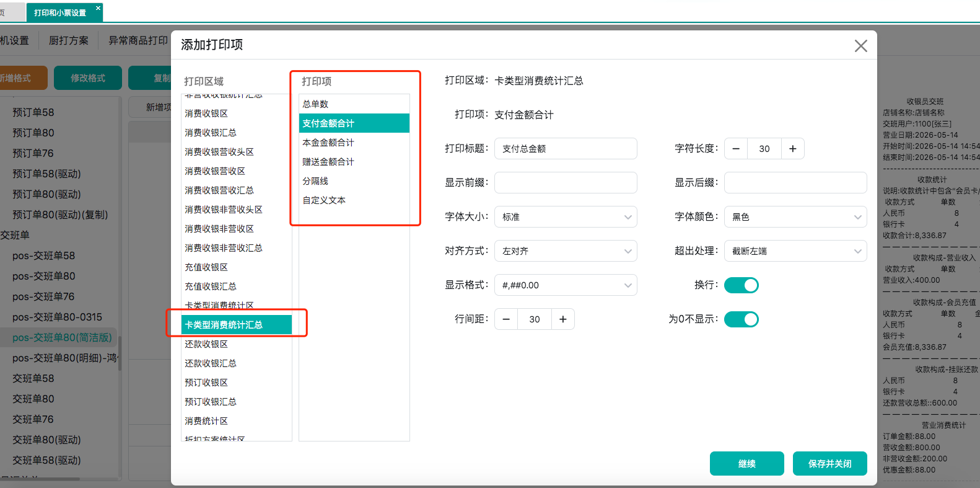Select 消费收银营收头区 in the 打印区域 list
980x488 pixels.
pyautogui.click(x=237, y=152)
